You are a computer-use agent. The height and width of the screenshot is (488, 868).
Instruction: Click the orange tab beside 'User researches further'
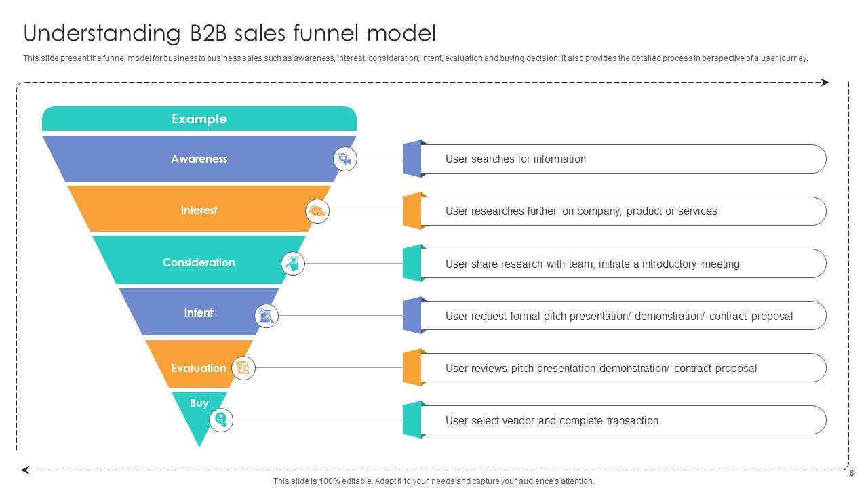pyautogui.click(x=412, y=211)
